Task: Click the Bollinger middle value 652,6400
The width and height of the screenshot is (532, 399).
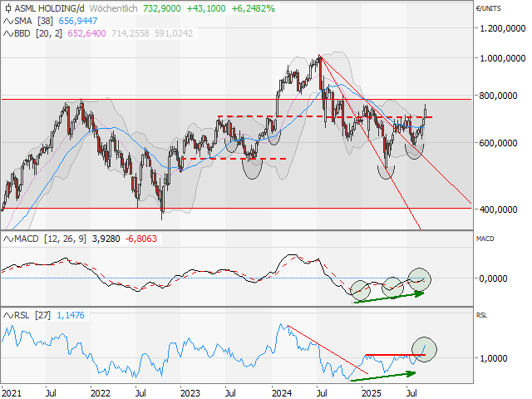Action: [x=86, y=33]
